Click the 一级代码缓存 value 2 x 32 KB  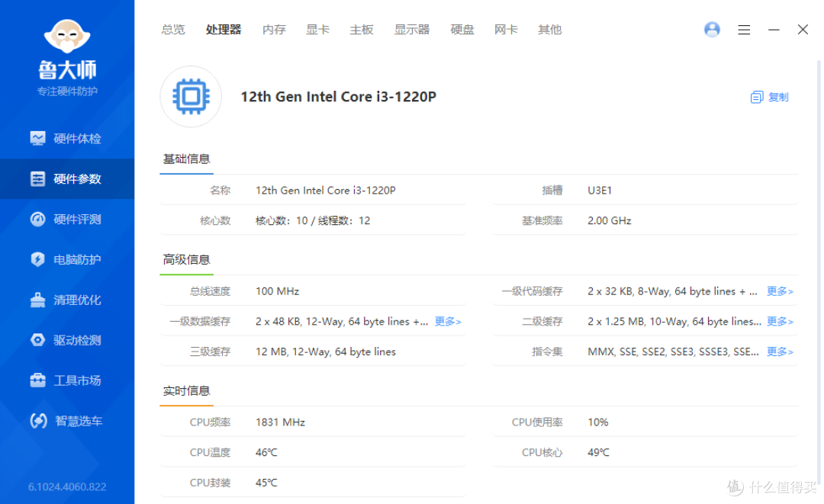coord(673,291)
